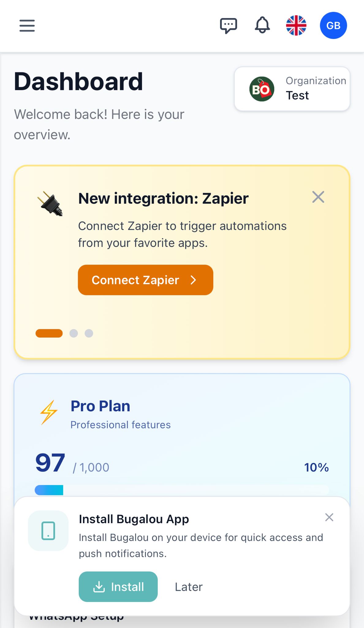Choose Later on the install prompt

coord(189,587)
